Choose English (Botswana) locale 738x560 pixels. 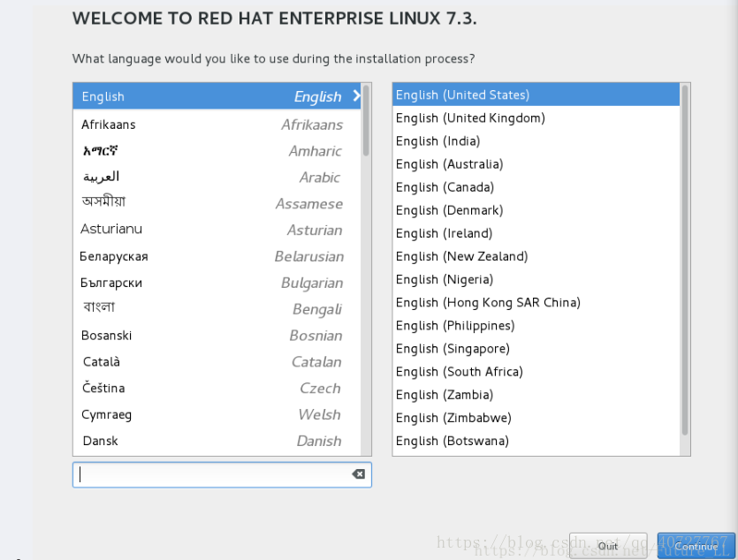click(536, 441)
